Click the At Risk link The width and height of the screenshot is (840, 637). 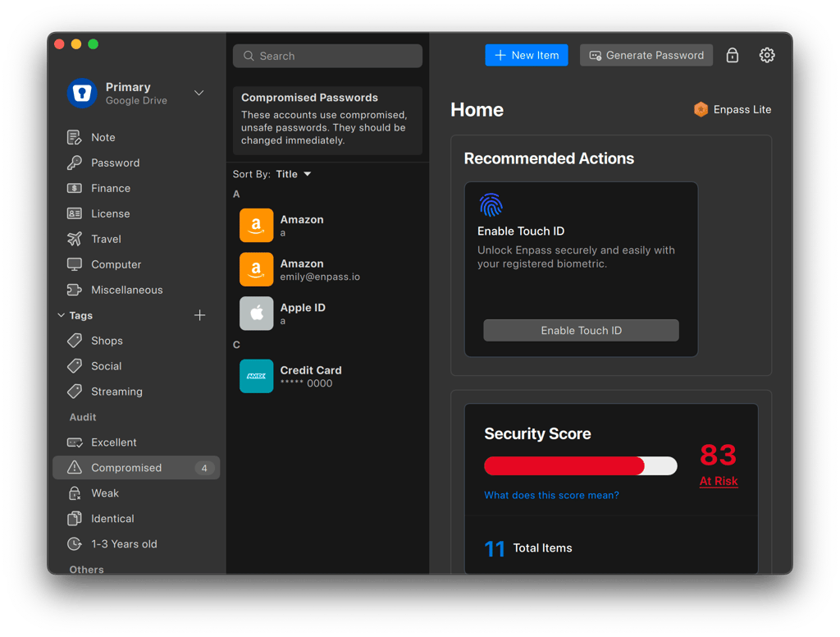tap(719, 481)
